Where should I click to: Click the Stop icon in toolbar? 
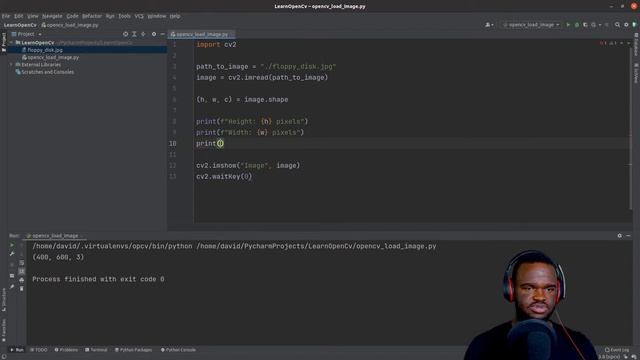tap(607, 25)
